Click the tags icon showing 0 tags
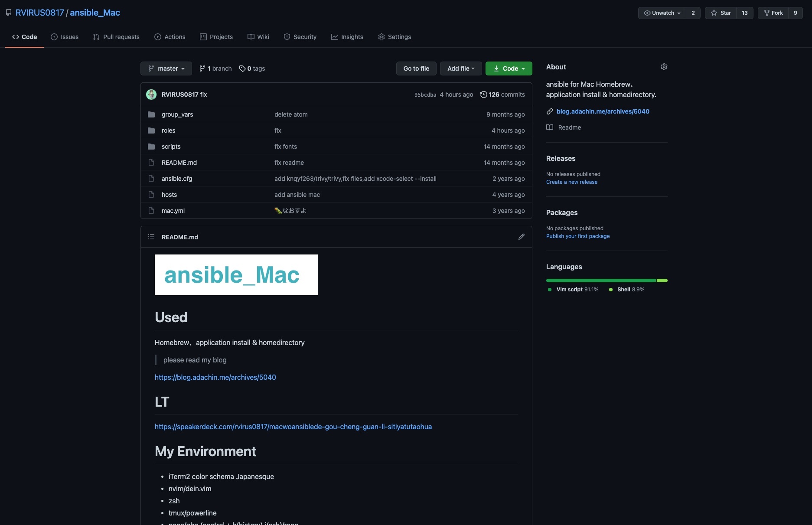This screenshot has width=812, height=525. 242,68
